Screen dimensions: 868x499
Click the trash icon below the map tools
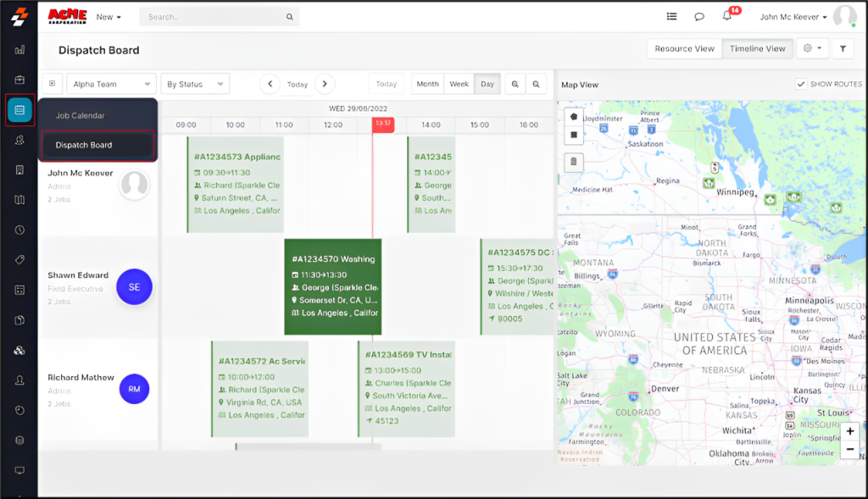tap(573, 161)
